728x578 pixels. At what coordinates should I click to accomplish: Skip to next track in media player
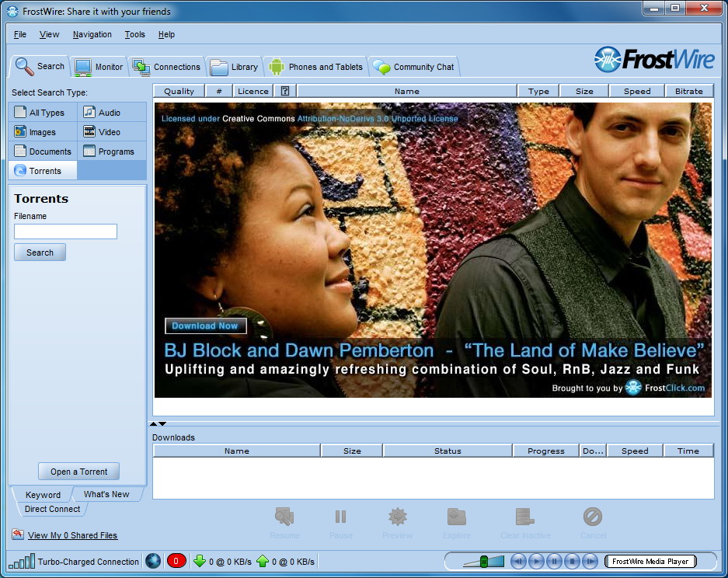click(590, 561)
